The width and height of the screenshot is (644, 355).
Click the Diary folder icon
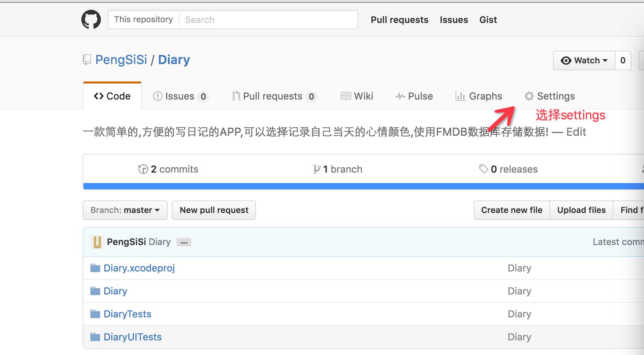click(x=95, y=291)
